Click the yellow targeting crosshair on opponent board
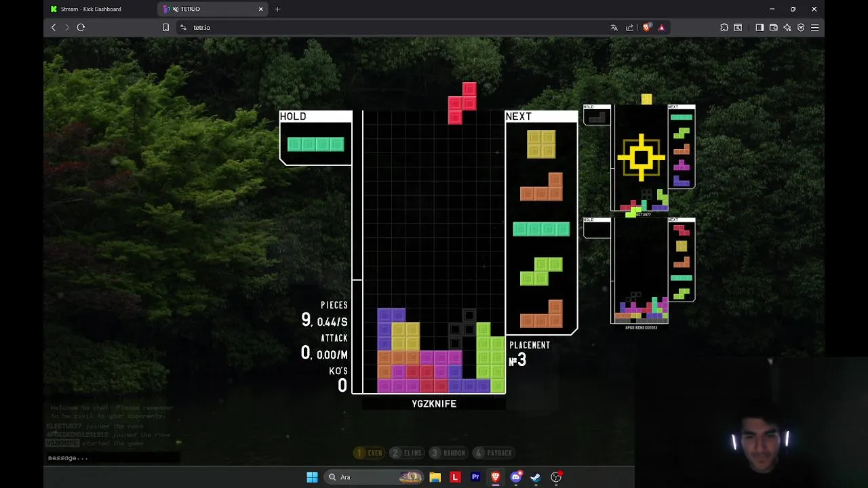 [641, 159]
